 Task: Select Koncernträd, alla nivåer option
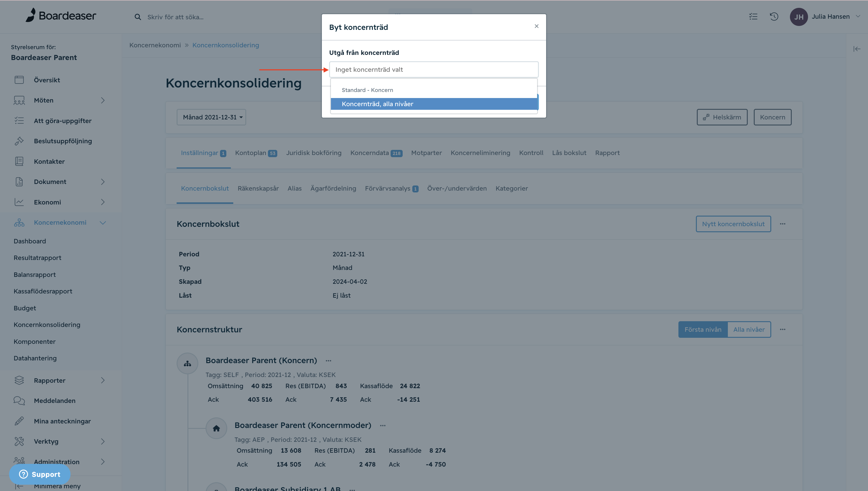click(x=434, y=104)
